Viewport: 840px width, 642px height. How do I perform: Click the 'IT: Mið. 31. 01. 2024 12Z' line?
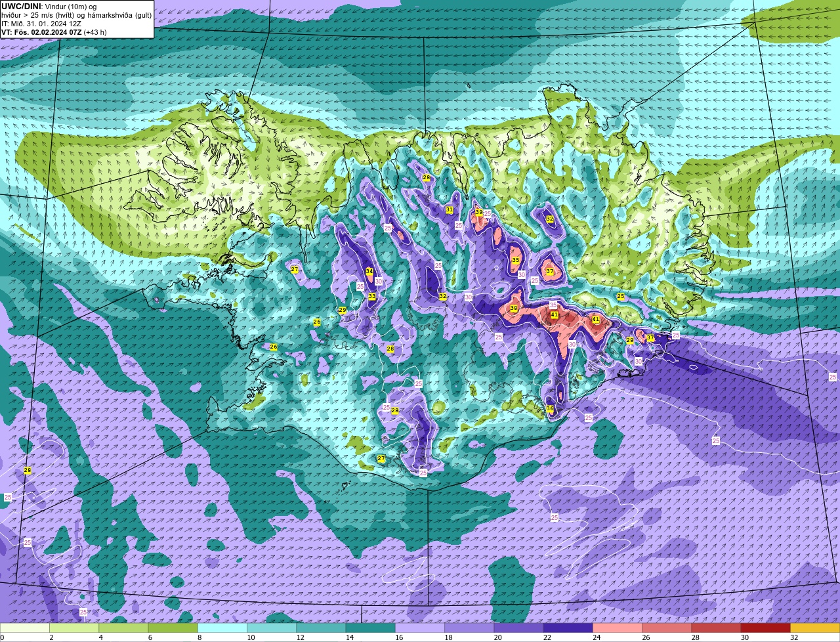41,23
